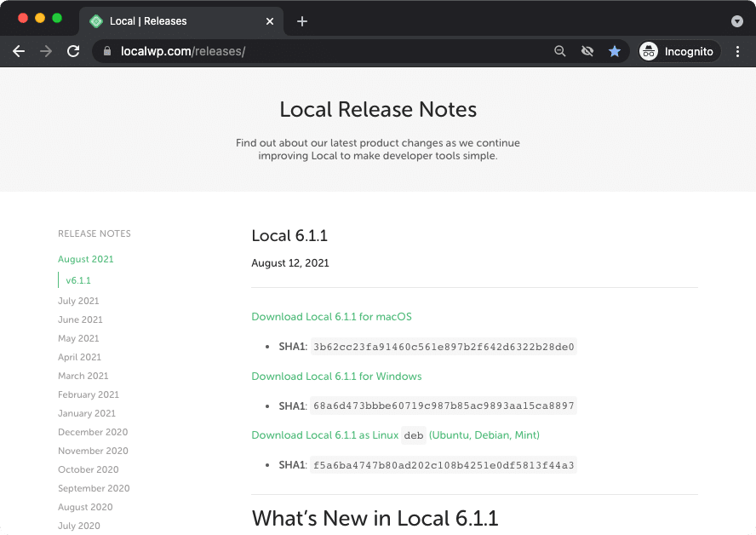
Task: Open November 2020 release notes
Action: (x=93, y=451)
